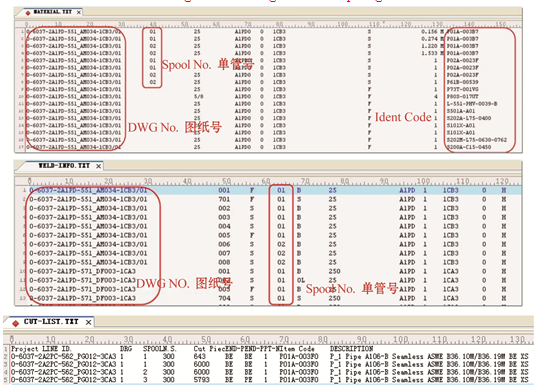Close the CUT-LIST.TXT tab

pyautogui.click(x=89, y=322)
